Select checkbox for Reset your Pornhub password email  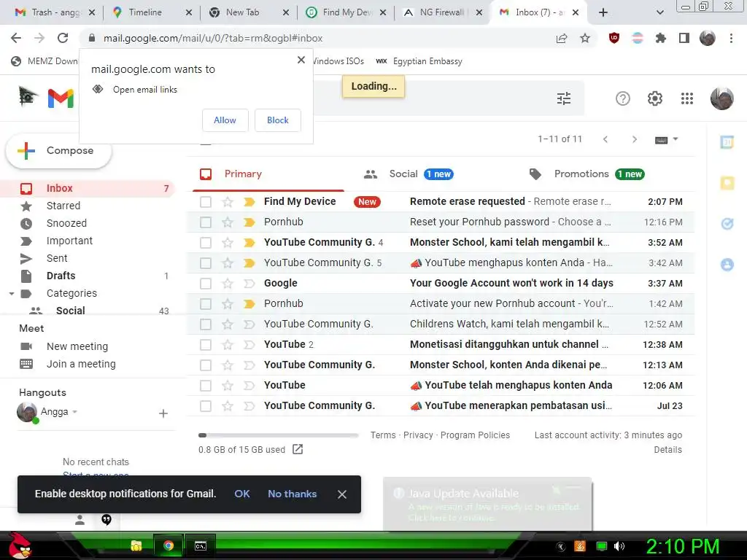point(205,222)
